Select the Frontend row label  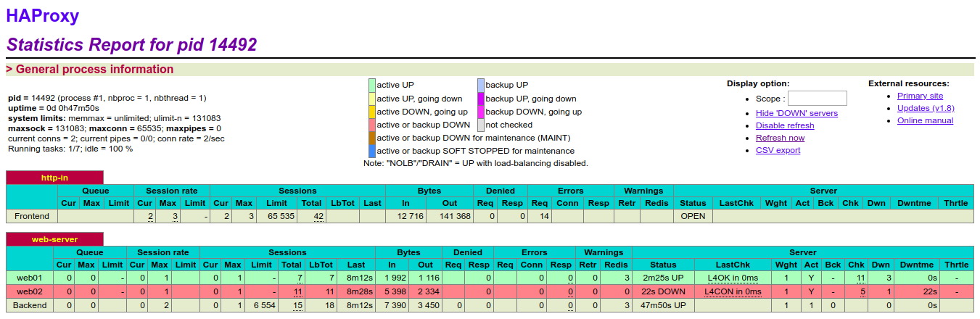click(x=32, y=216)
